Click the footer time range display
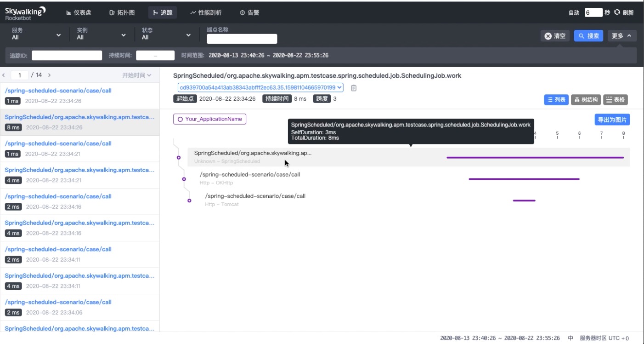The width and height of the screenshot is (644, 344). pos(500,338)
